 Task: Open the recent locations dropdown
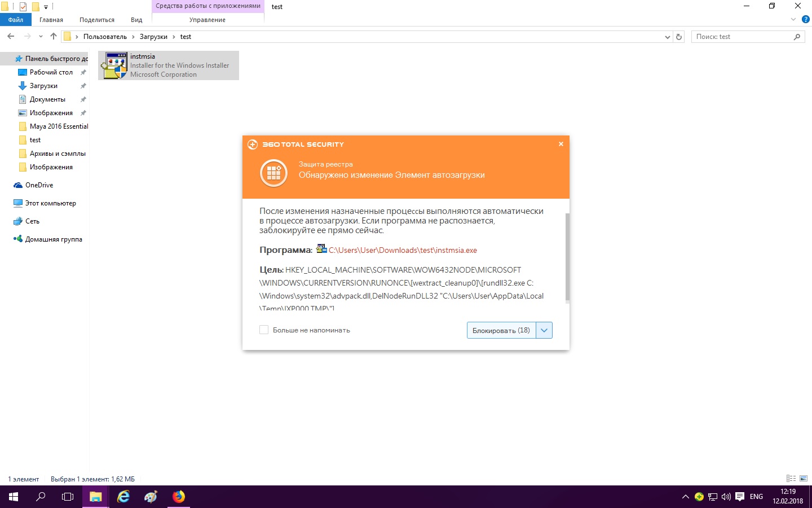pyautogui.click(x=41, y=37)
